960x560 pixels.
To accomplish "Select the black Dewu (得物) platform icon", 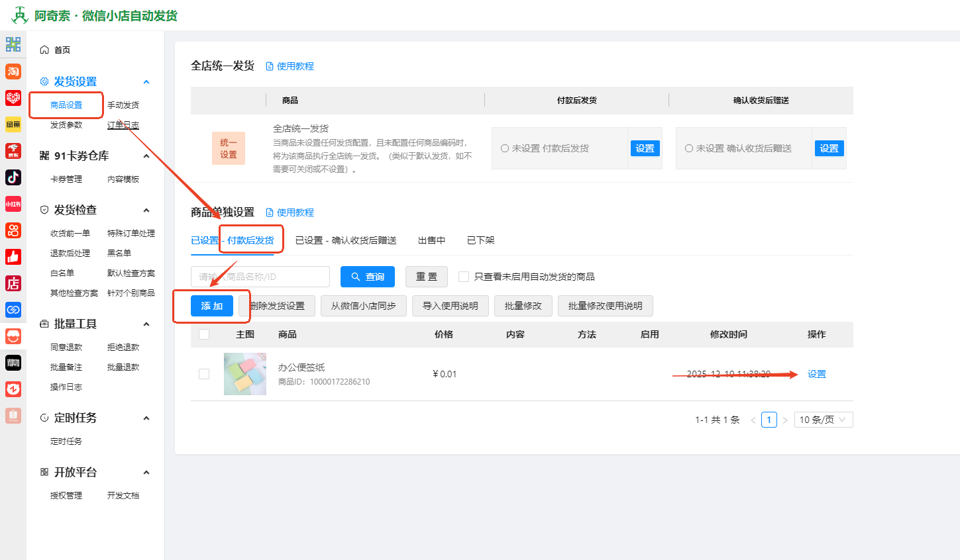I will 13,363.
